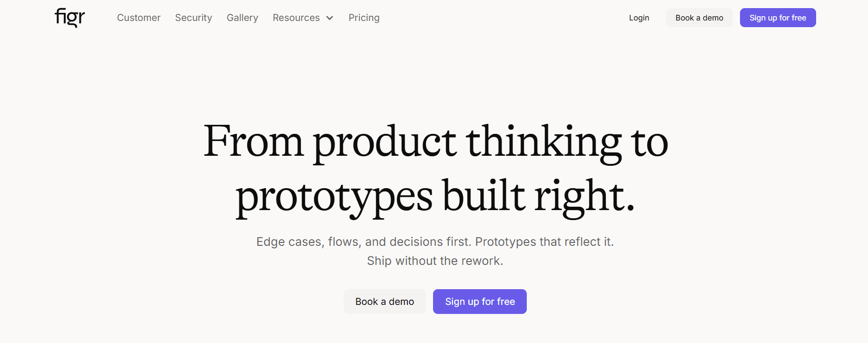Open the Pricing page
This screenshot has width=868, height=343.
click(364, 18)
